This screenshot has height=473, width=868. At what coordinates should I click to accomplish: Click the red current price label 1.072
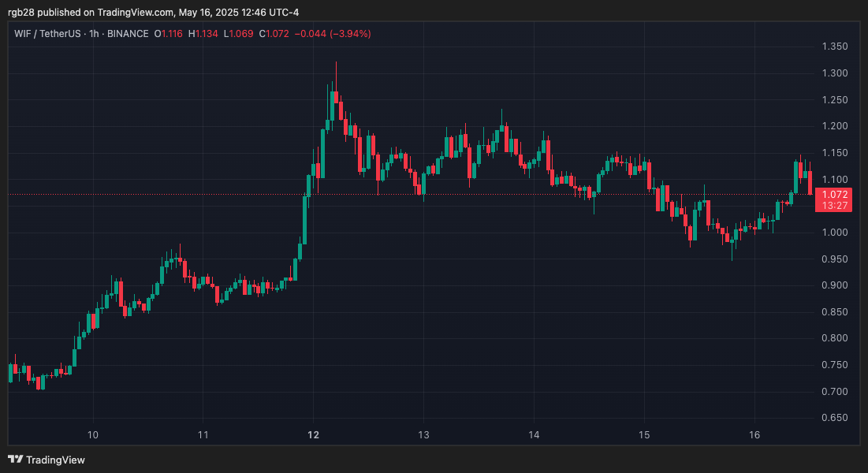click(x=834, y=195)
